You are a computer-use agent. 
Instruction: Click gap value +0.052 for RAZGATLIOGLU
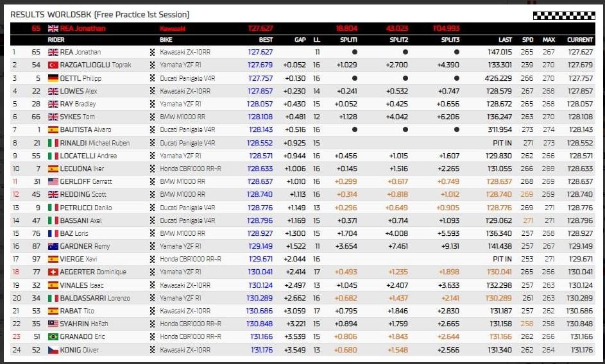[294, 65]
